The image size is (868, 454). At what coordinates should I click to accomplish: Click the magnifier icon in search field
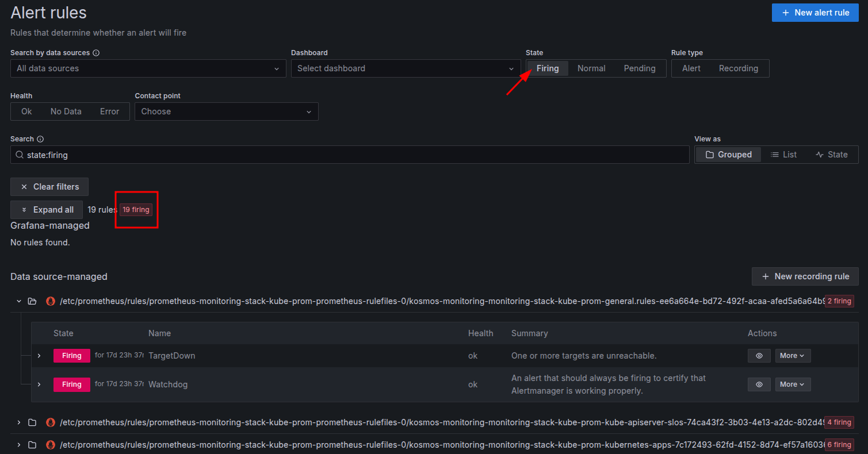coord(20,155)
